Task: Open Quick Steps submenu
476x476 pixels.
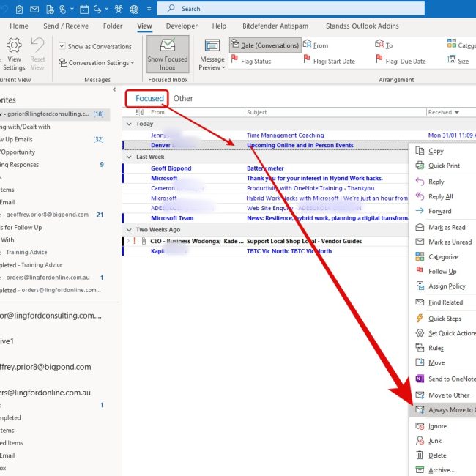Action: [445, 319]
